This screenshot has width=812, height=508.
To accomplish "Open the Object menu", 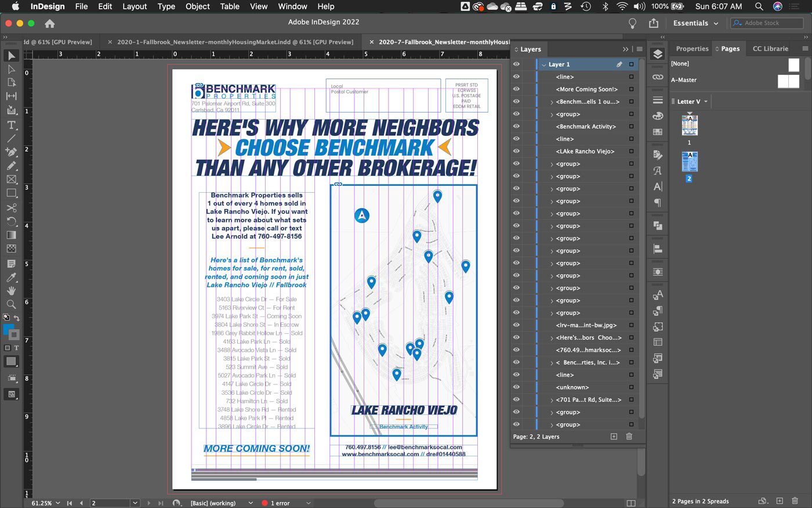I will (x=198, y=6).
